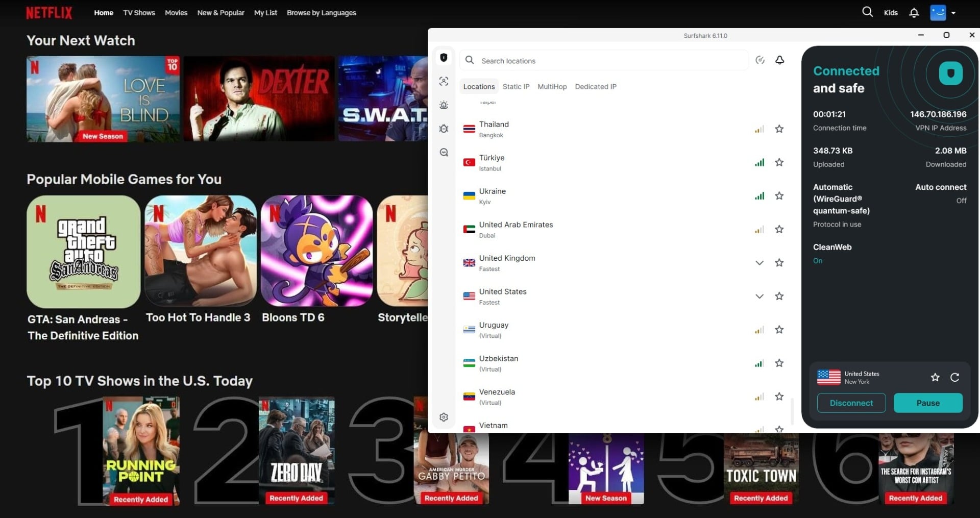Switch to the Locations tab
980x518 pixels.
[479, 87]
